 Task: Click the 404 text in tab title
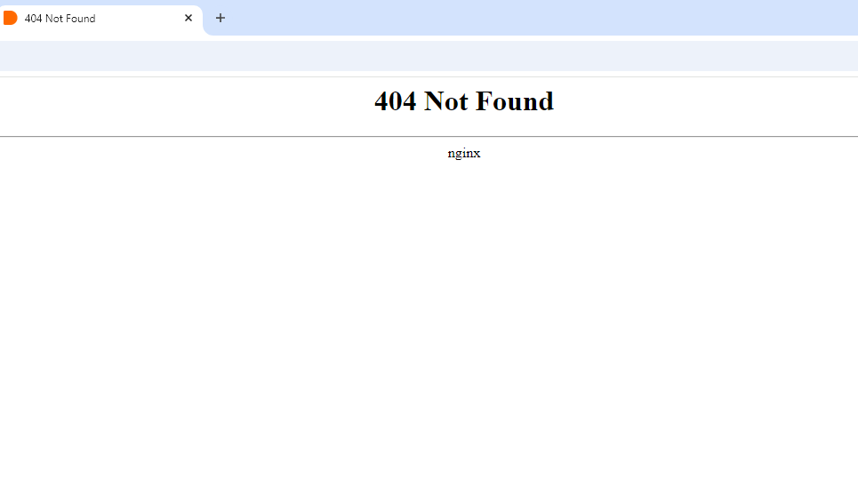pyautogui.click(x=34, y=19)
